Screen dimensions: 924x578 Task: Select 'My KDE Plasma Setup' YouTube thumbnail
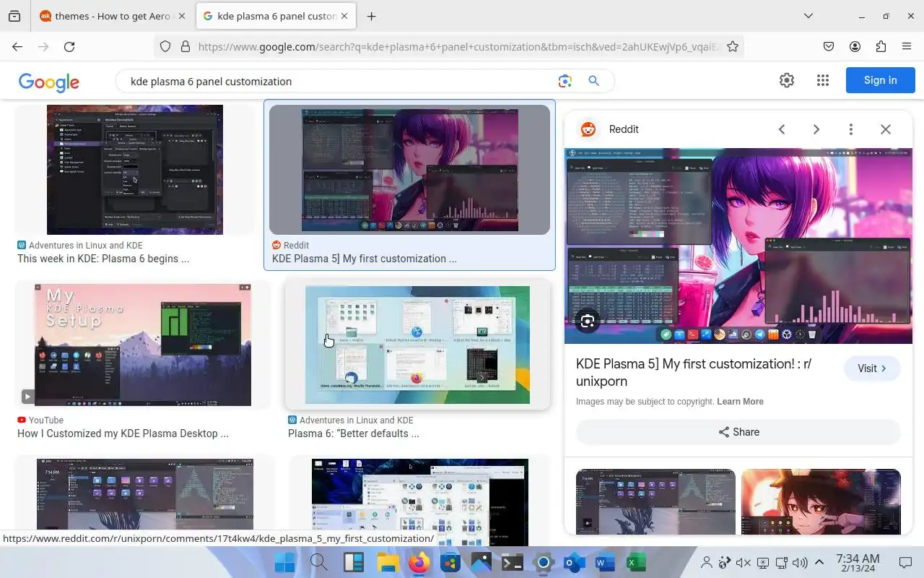pyautogui.click(x=143, y=345)
